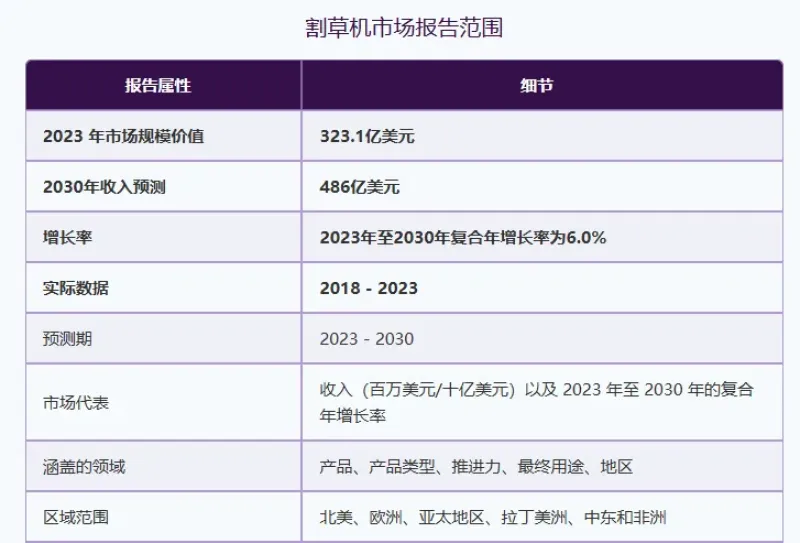Click the 增长率 row label

(x=68, y=238)
